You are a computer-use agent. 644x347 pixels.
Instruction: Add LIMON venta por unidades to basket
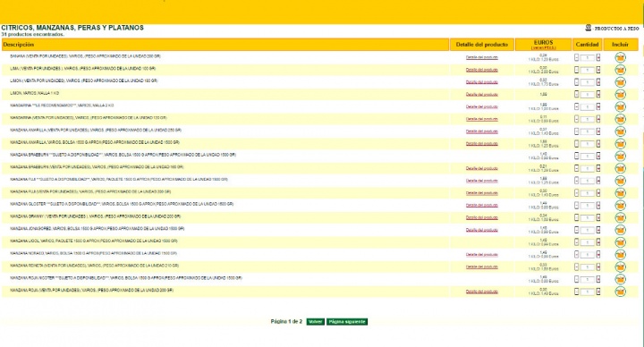coord(620,82)
